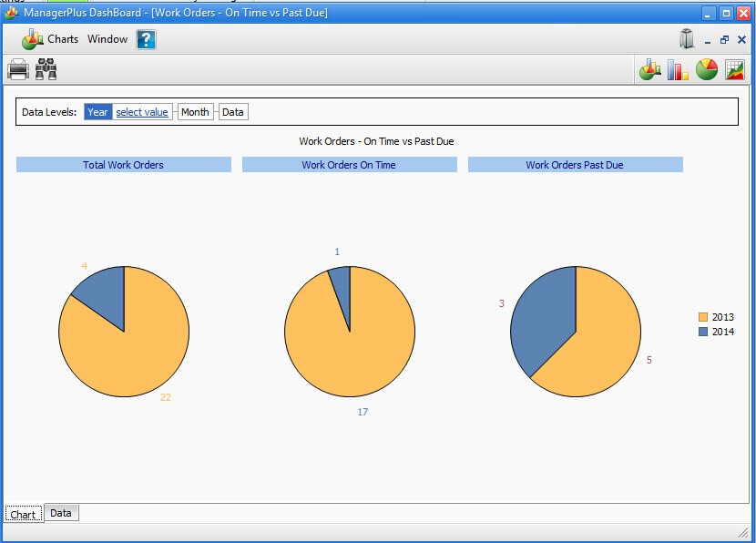Click the Work Orders Past Due header
Screen dimensions: 756x543
tap(575, 165)
